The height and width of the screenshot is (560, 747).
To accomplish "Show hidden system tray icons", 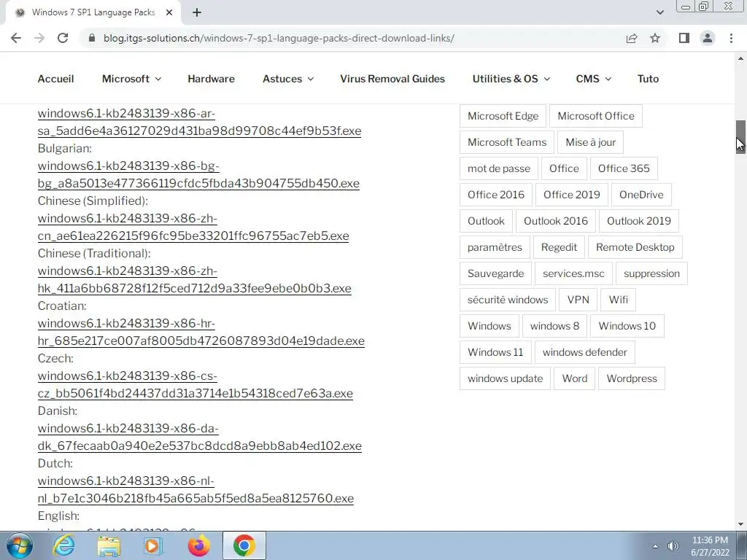I will [656, 546].
